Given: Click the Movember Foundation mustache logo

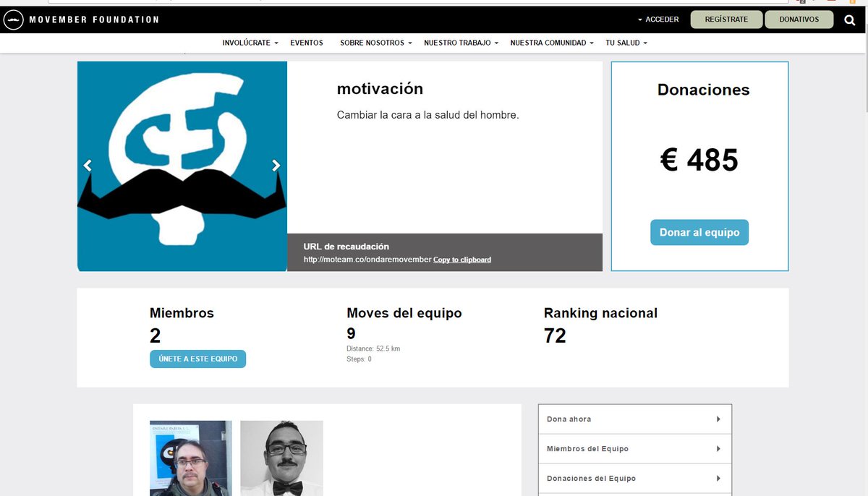Looking at the screenshot, I should click(13, 20).
